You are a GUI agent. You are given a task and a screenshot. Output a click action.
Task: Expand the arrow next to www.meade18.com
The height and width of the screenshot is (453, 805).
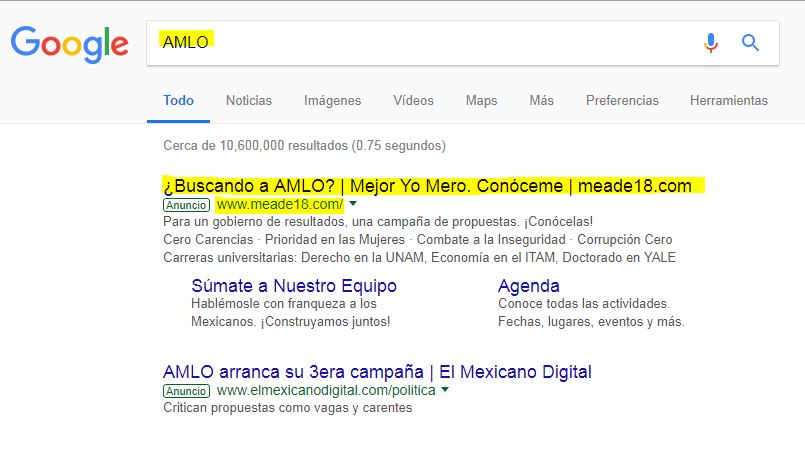tap(353, 205)
